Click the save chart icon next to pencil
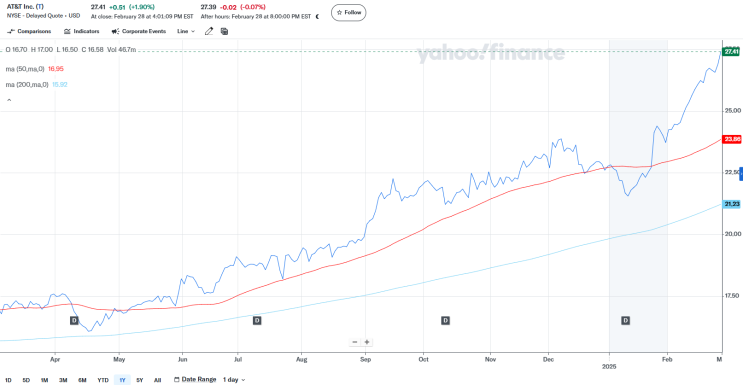The height and width of the screenshot is (385, 743). point(224,31)
